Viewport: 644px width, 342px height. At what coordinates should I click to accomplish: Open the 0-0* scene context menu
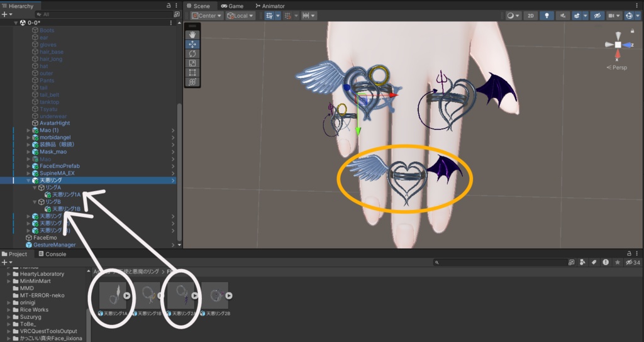click(x=171, y=23)
